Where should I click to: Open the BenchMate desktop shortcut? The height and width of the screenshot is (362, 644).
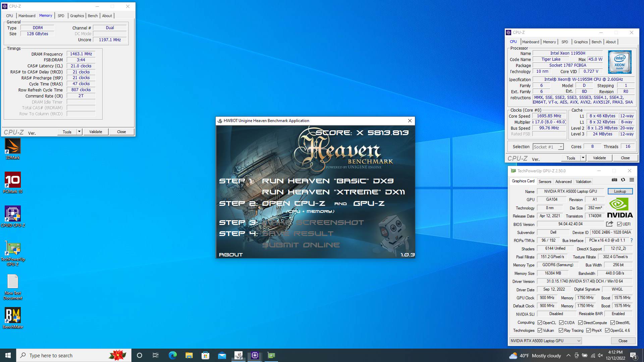(x=13, y=318)
